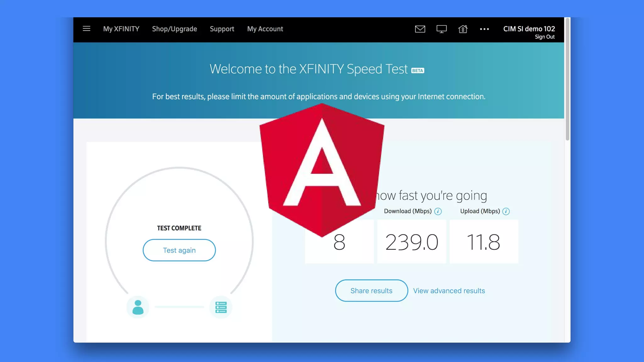Click the Sign Out link
The width and height of the screenshot is (644, 362).
(x=545, y=37)
